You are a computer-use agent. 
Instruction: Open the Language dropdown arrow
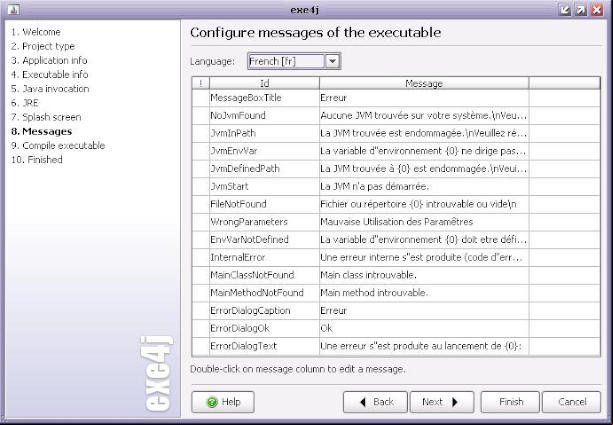(x=332, y=61)
